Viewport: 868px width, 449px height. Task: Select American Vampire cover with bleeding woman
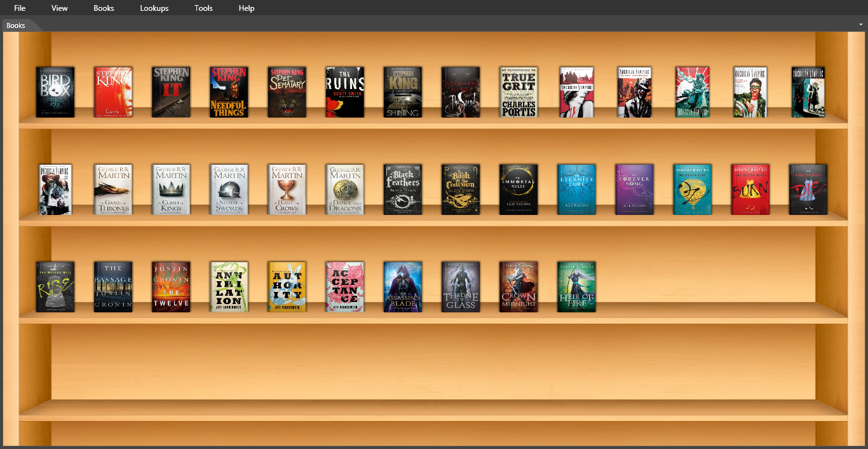576,92
